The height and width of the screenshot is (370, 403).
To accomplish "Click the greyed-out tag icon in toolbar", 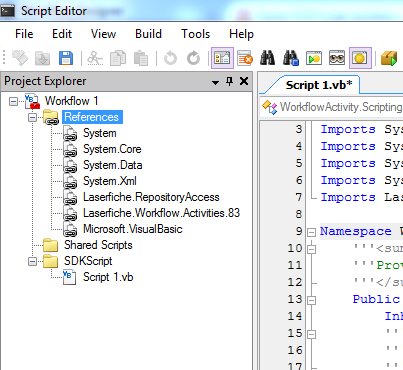I will point(20,58).
